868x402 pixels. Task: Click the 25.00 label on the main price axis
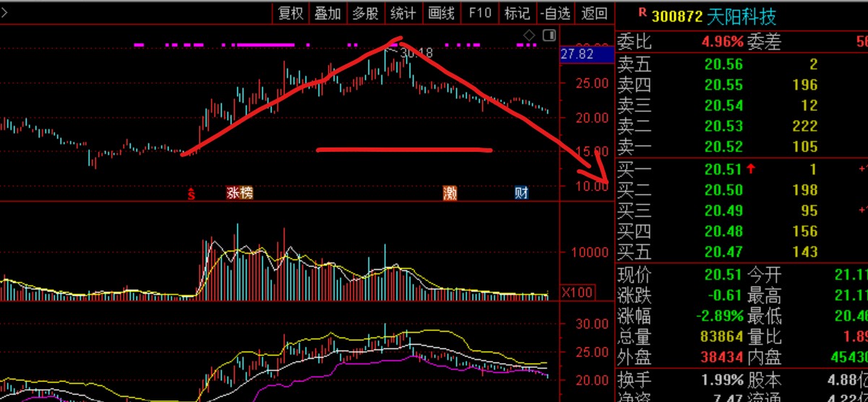click(x=592, y=83)
